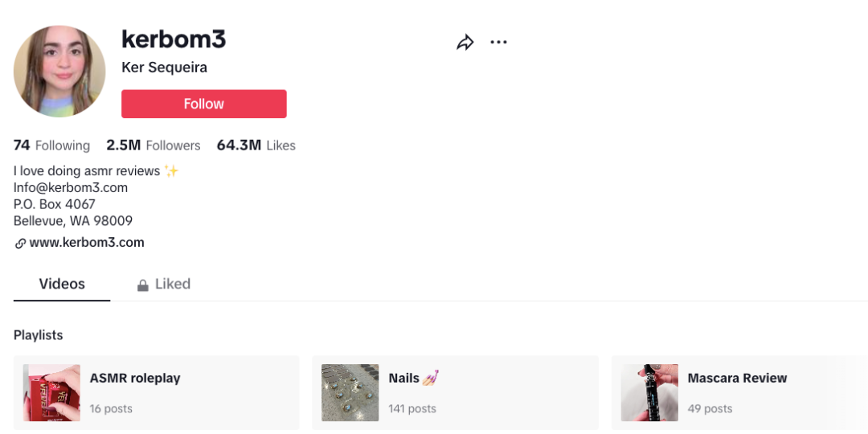This screenshot has width=868, height=434.
Task: Switch to the Liked tab
Action: click(x=172, y=284)
